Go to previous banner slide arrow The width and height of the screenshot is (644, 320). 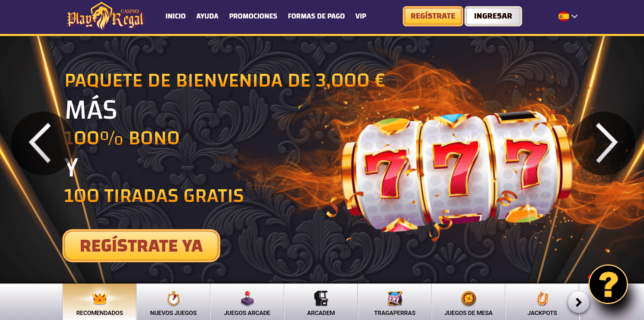(40, 143)
